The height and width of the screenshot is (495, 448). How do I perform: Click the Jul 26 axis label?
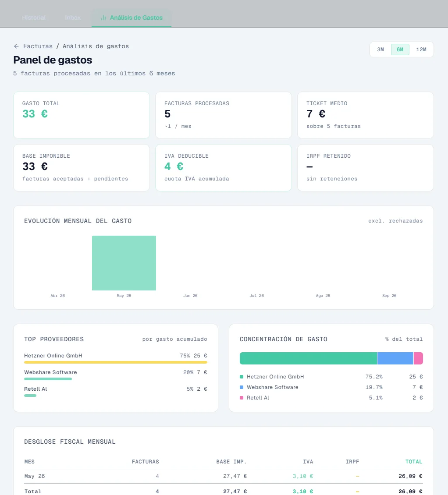pyautogui.click(x=256, y=296)
